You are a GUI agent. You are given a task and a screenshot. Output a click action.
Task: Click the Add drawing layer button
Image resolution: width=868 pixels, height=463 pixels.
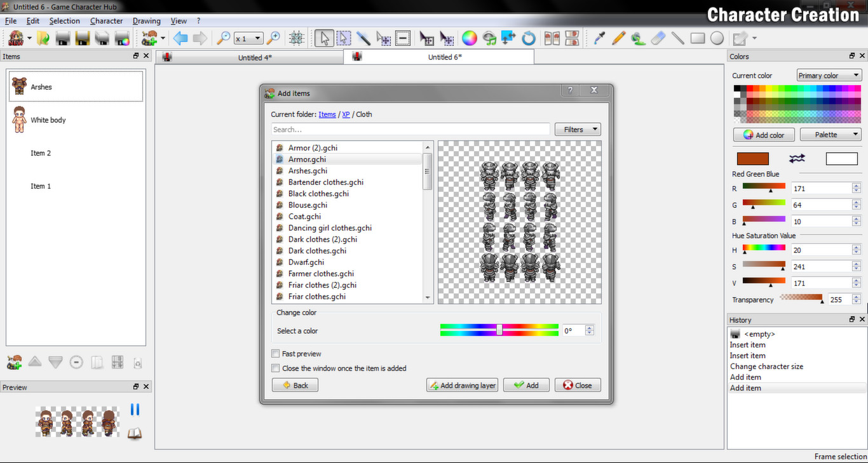coord(462,384)
